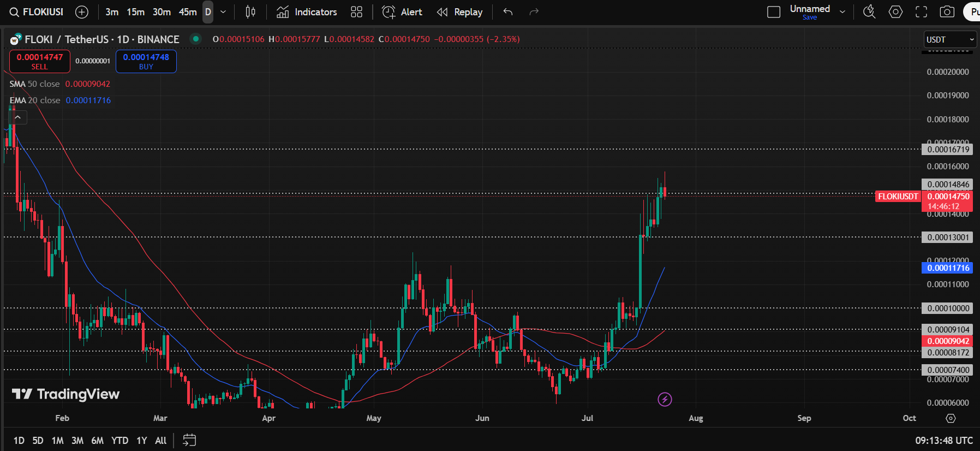Select the All date range
The width and height of the screenshot is (980, 451).
click(x=161, y=441)
